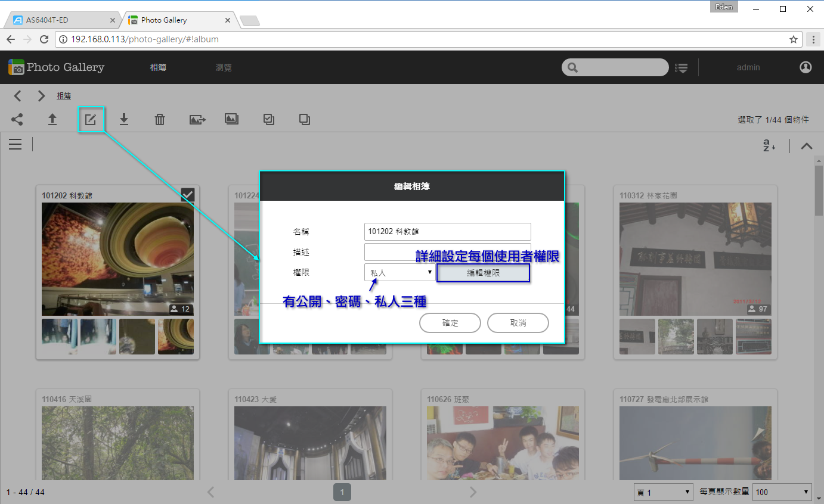Open the items-per-page dropdown showing 100

pyautogui.click(x=783, y=492)
